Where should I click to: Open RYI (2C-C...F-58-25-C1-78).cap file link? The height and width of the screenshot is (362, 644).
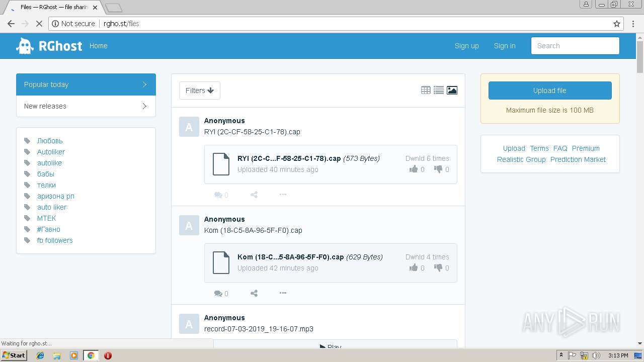tap(289, 158)
